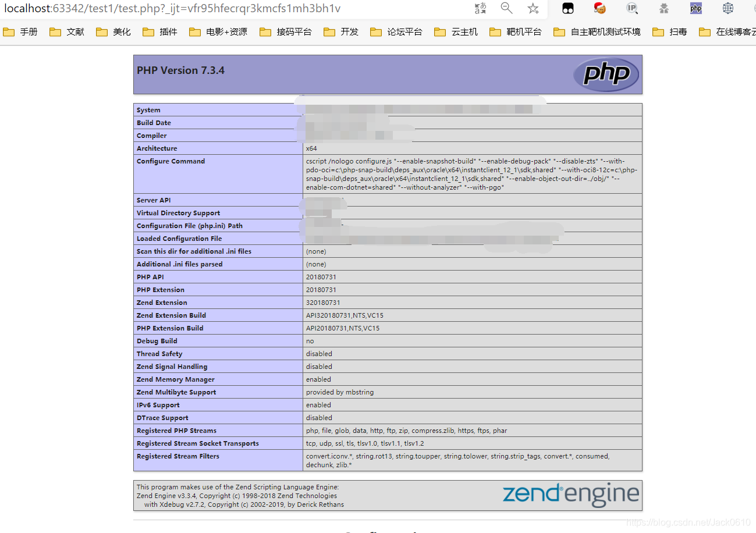Image resolution: width=756 pixels, height=533 pixels.
Task: Open the 手册 bookmark folder
Action: coord(20,32)
